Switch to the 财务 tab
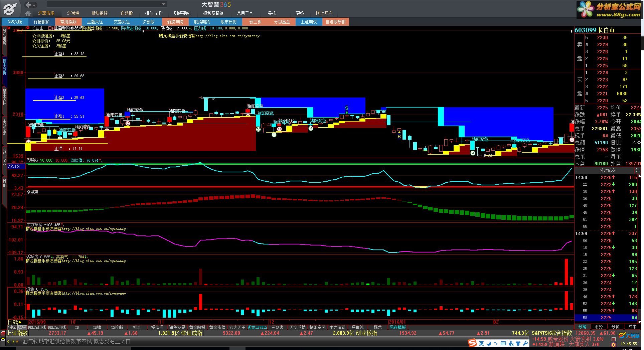644x350 pixels. (x=599, y=327)
